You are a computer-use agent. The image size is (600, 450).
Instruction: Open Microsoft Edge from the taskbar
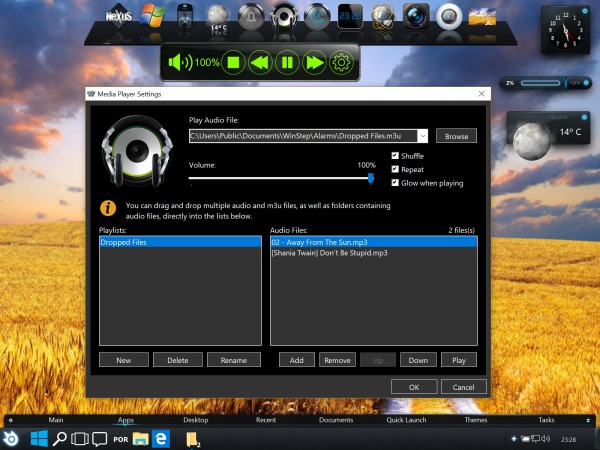tap(160, 439)
